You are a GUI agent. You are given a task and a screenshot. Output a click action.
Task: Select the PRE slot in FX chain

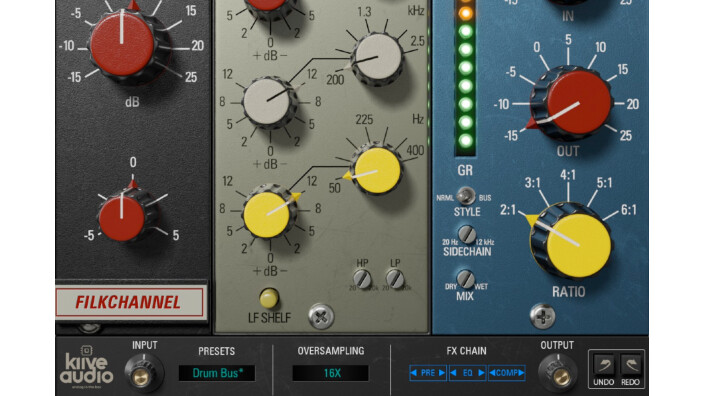click(428, 373)
